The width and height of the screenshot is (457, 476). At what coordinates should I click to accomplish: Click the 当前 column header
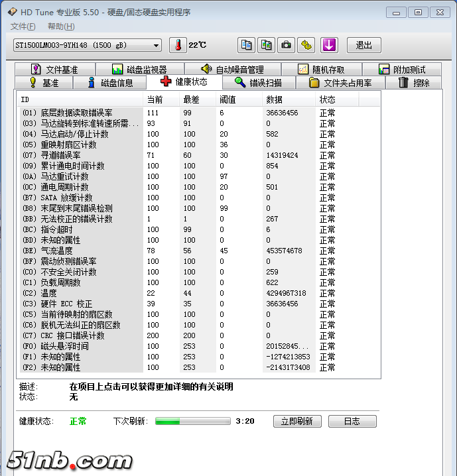[161, 99]
